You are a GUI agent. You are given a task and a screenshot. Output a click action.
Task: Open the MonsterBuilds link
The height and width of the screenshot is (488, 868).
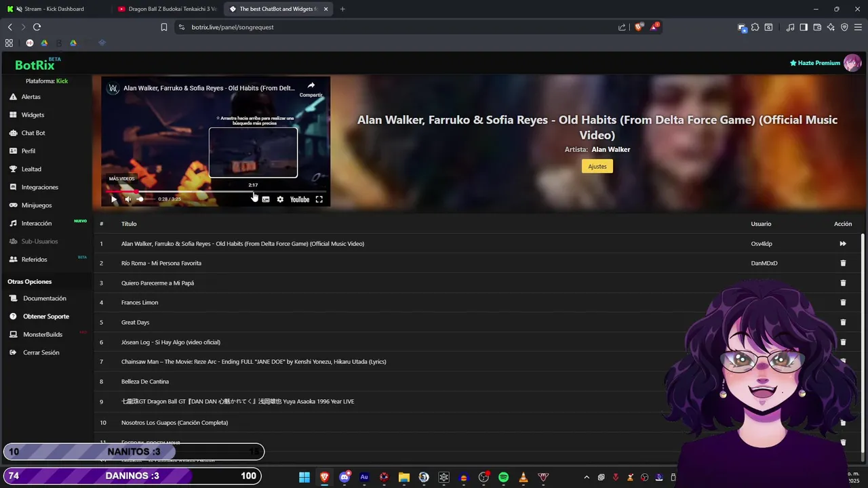43,334
